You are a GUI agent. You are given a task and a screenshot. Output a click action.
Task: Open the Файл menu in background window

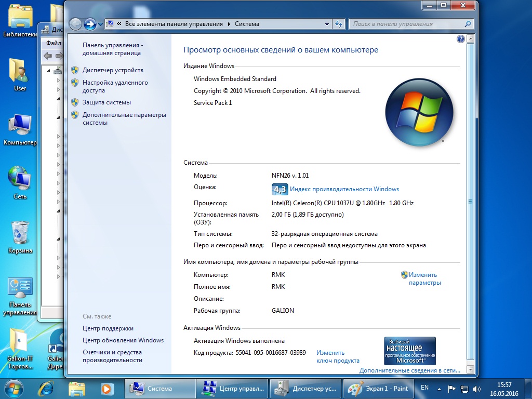coord(54,43)
